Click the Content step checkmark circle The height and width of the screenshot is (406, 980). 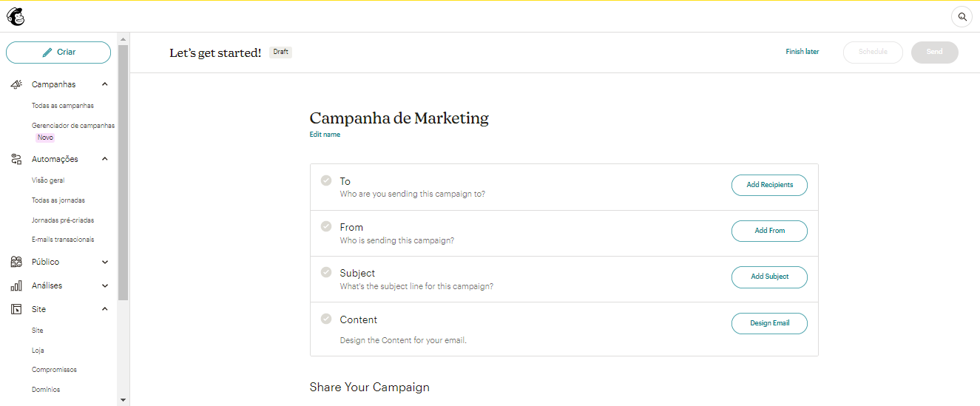pyautogui.click(x=326, y=319)
